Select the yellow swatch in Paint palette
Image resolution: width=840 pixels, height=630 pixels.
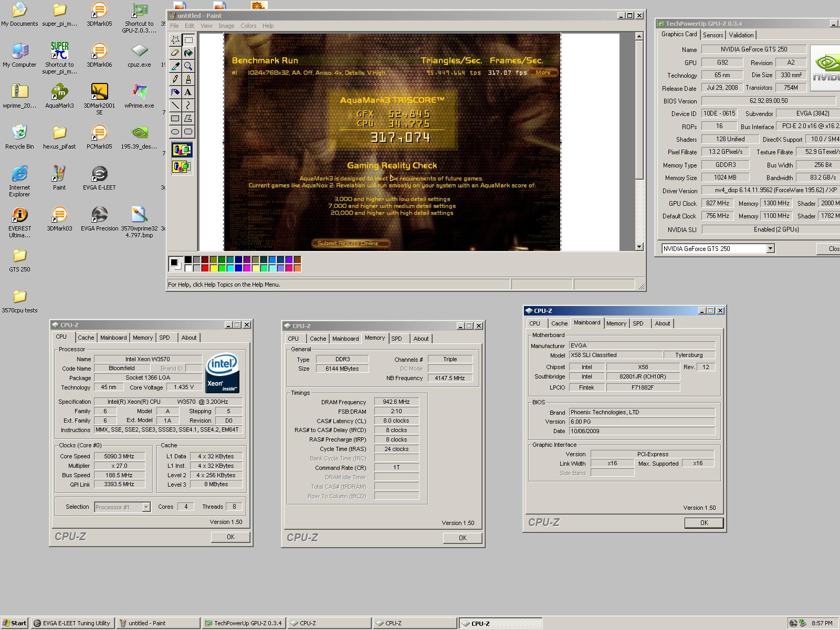(213, 268)
